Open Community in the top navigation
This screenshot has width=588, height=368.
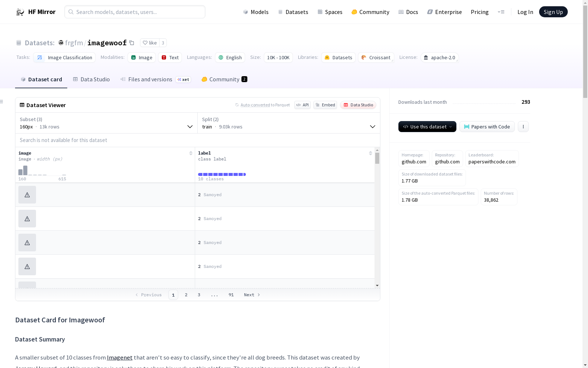pyautogui.click(x=370, y=12)
